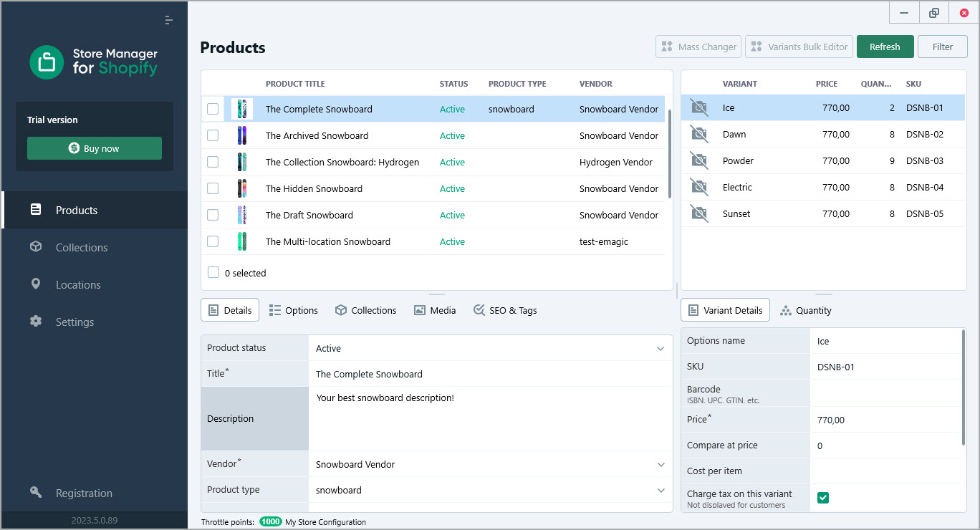Open the product Collections tab

pyautogui.click(x=365, y=310)
